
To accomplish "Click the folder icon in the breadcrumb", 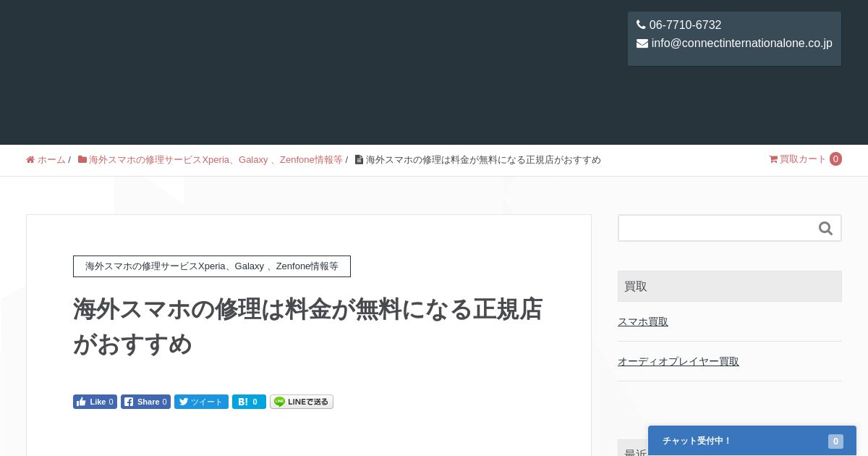I will (82, 159).
